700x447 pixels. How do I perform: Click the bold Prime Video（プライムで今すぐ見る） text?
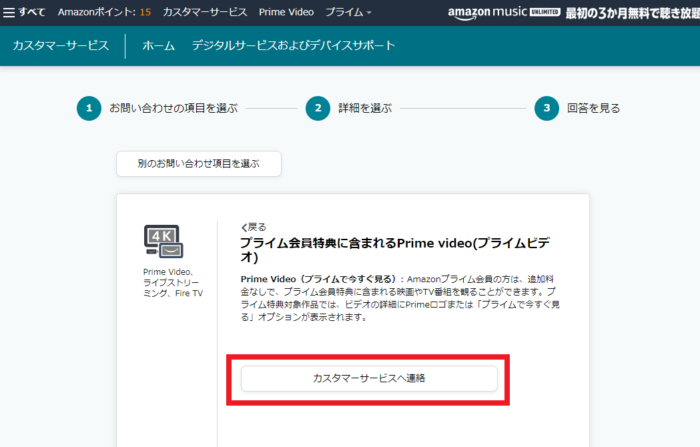coord(318,279)
